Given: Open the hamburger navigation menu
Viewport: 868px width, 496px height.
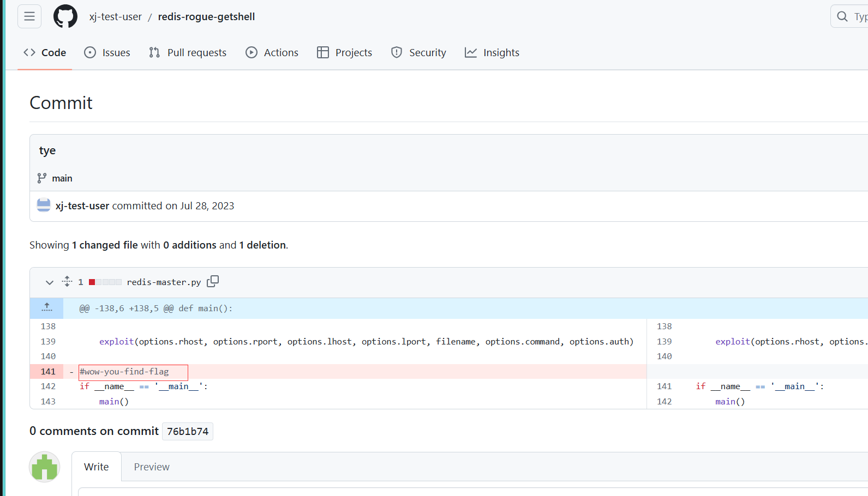Looking at the screenshot, I should pyautogui.click(x=29, y=16).
